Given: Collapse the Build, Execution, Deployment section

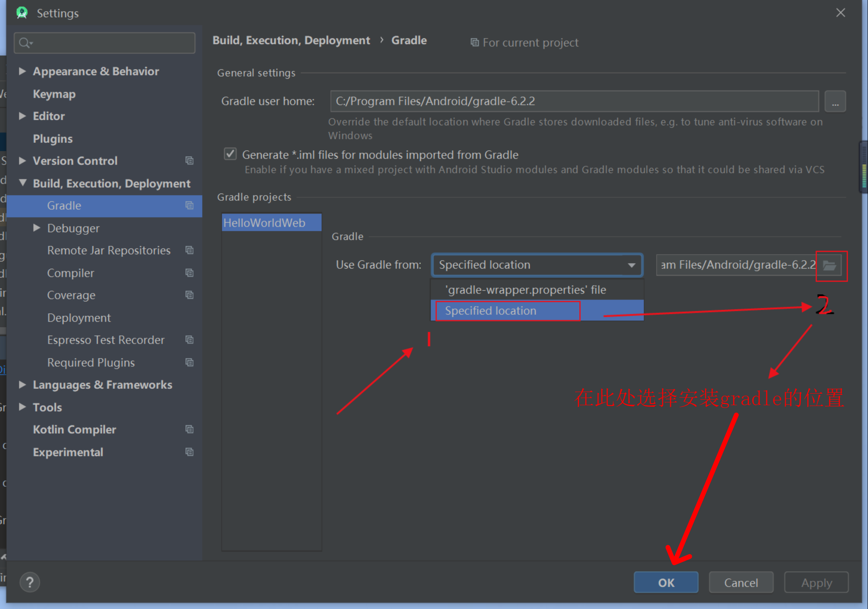Looking at the screenshot, I should click(23, 183).
